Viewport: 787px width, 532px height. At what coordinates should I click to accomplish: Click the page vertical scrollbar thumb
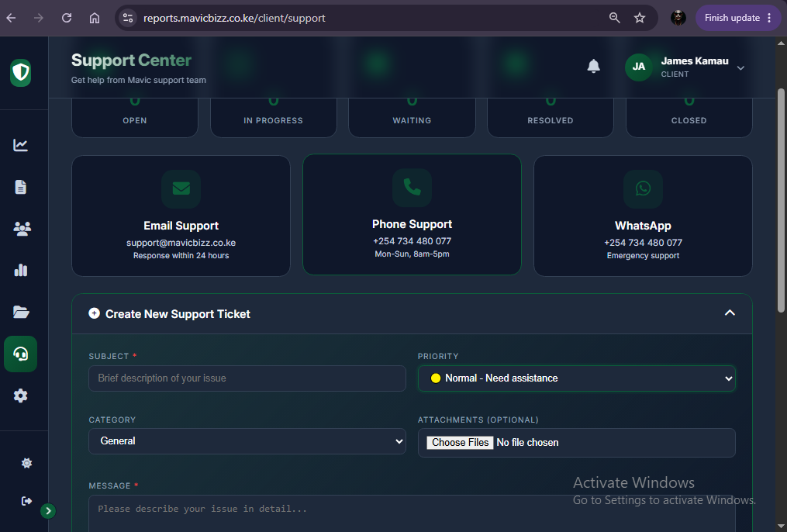(781, 201)
